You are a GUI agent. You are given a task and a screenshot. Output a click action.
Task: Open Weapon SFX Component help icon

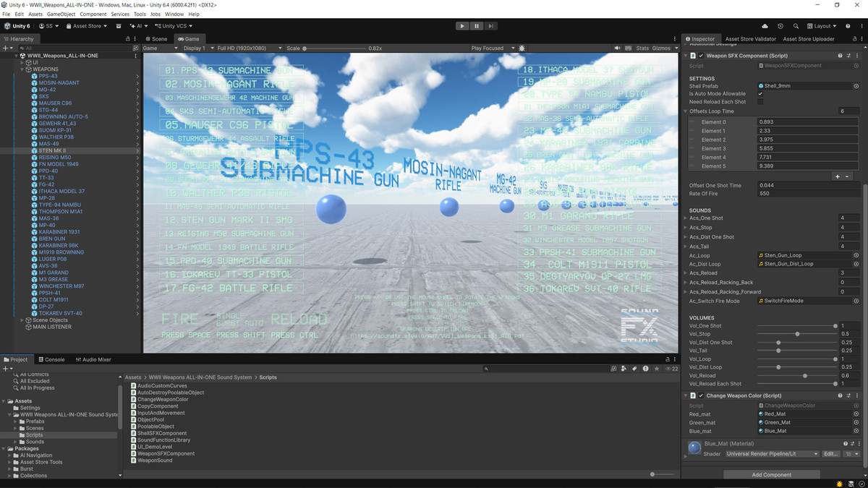(x=840, y=56)
